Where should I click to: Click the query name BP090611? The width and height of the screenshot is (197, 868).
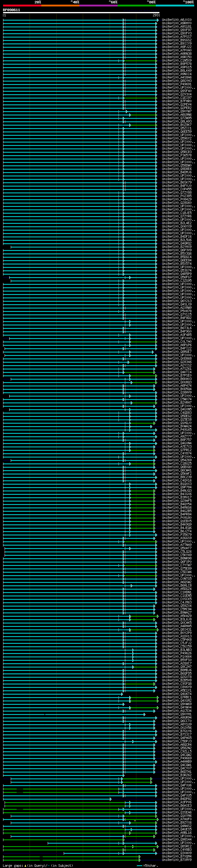pos(11,10)
